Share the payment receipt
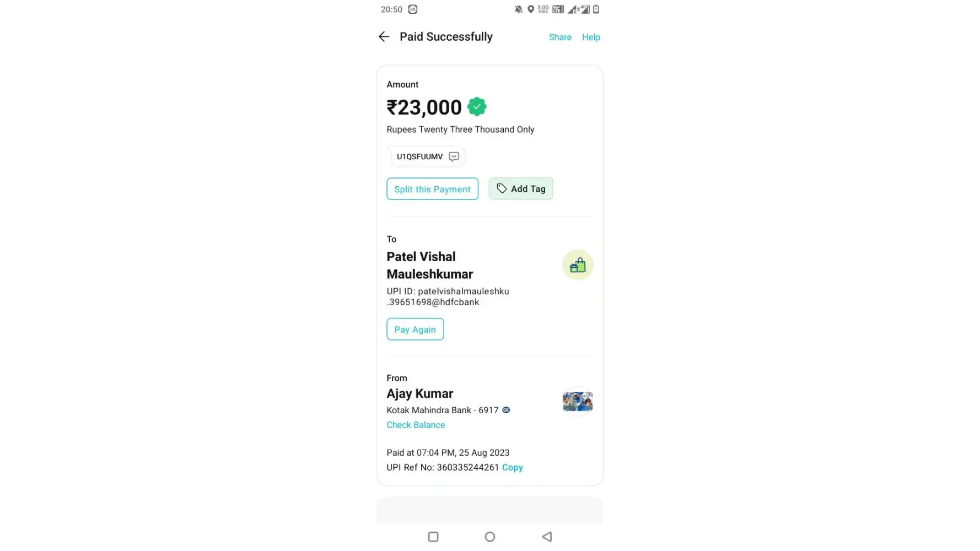 pos(560,37)
